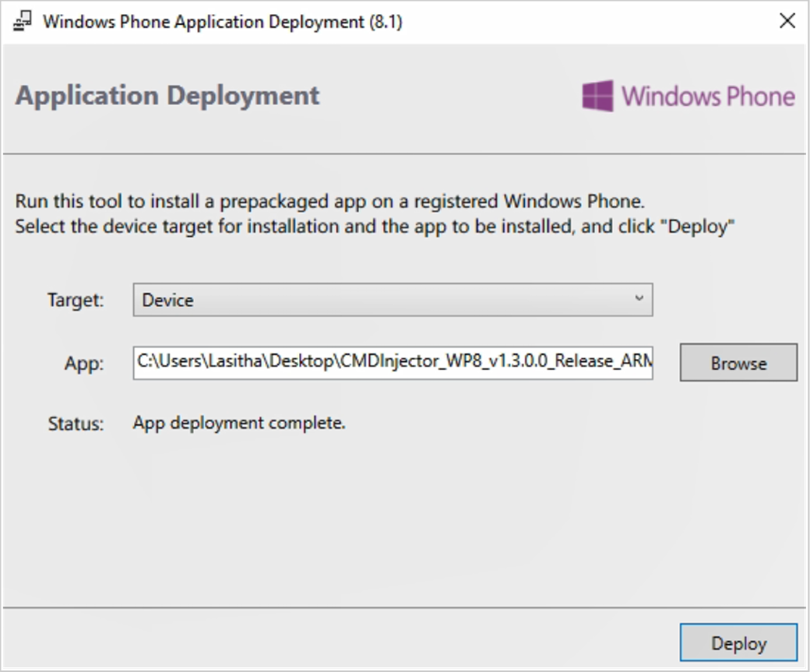Click the deployment tool icon in title bar

(x=23, y=21)
